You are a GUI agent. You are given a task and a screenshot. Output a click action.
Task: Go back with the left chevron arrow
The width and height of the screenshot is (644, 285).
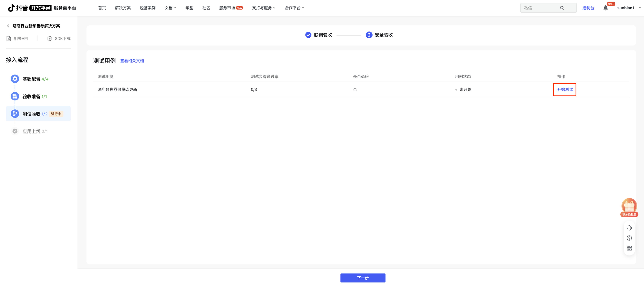(x=8, y=26)
